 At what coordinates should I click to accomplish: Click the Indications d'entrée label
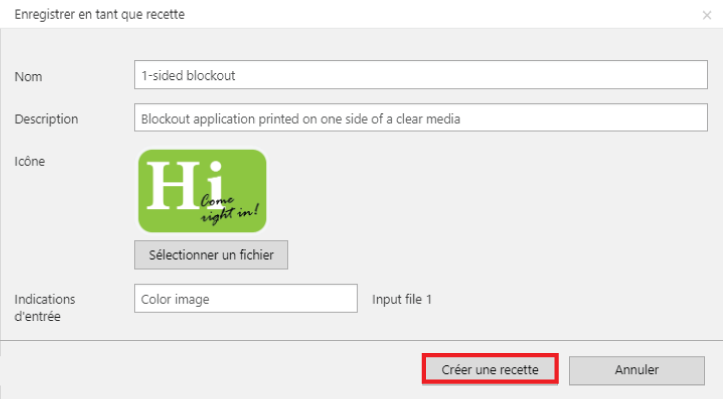tap(45, 308)
